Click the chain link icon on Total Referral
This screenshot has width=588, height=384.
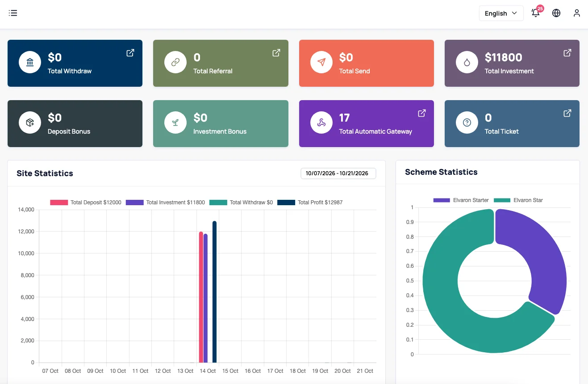[x=175, y=62]
